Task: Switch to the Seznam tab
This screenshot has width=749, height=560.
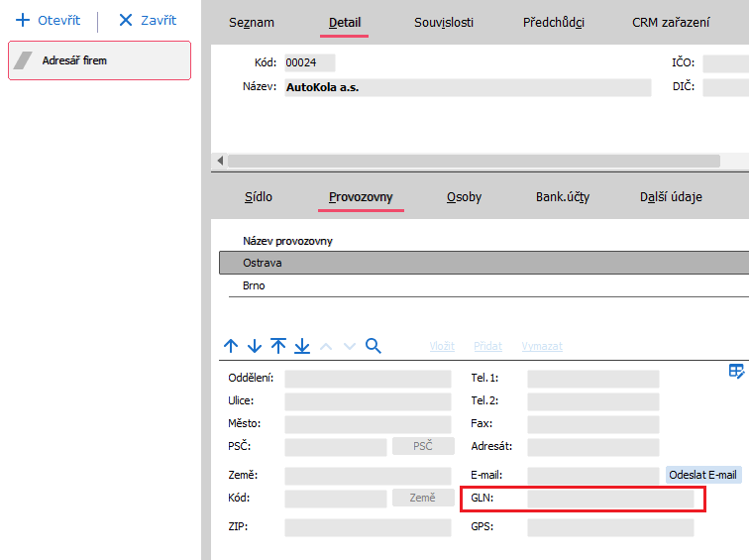Action: pos(252,23)
